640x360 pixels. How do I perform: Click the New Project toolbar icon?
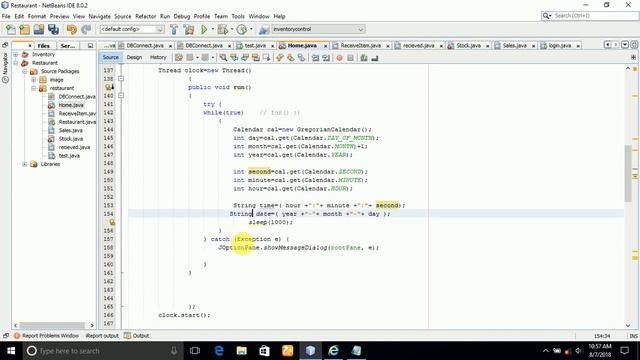pos(24,29)
